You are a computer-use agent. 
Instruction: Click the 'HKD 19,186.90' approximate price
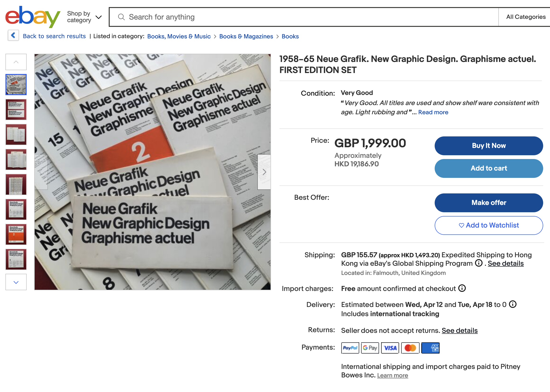click(356, 164)
